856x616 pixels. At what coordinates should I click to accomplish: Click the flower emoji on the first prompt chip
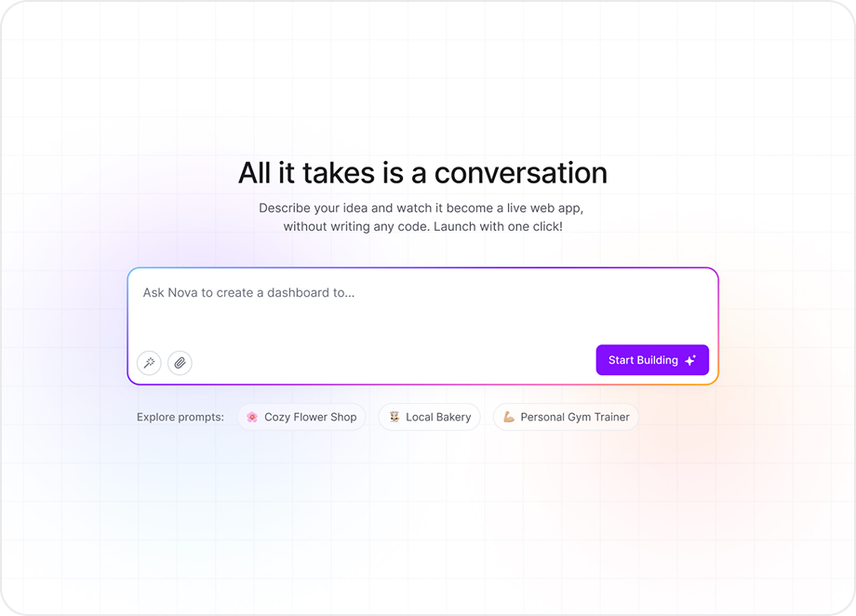tap(252, 417)
